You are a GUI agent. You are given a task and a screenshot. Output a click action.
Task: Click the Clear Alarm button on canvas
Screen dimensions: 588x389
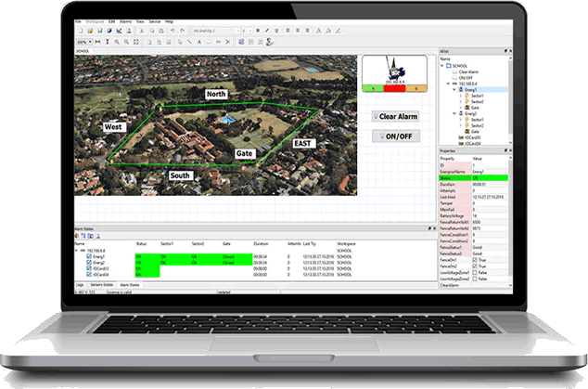395,116
